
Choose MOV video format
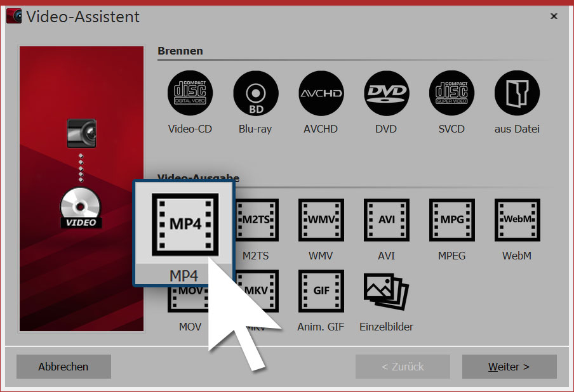pos(189,304)
